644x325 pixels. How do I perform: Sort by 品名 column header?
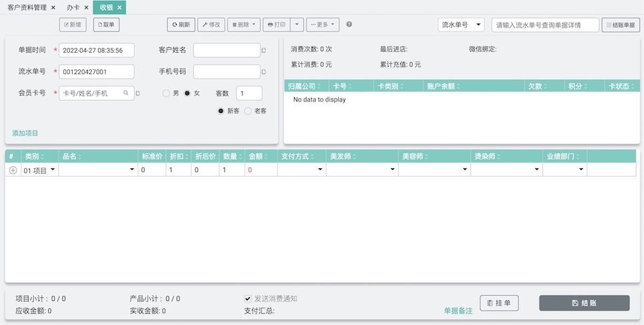click(x=98, y=156)
